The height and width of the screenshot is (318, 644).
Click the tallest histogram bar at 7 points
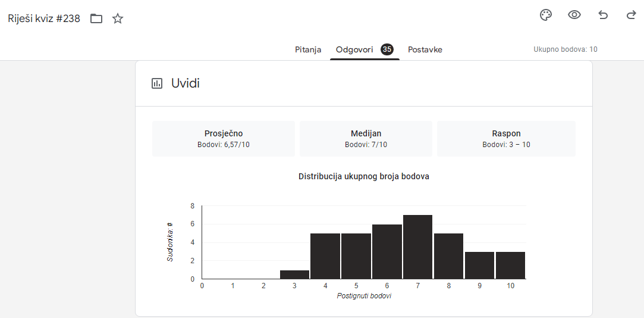[417, 247]
